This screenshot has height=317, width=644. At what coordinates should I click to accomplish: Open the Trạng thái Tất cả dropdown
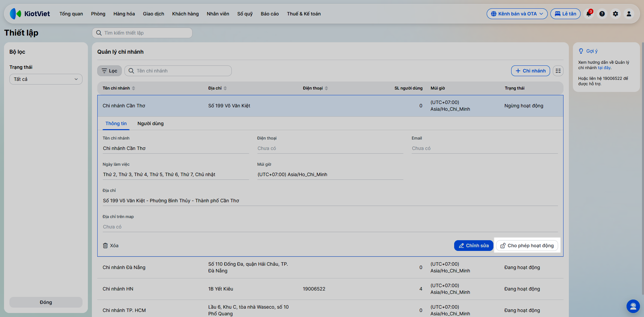pyautogui.click(x=46, y=79)
